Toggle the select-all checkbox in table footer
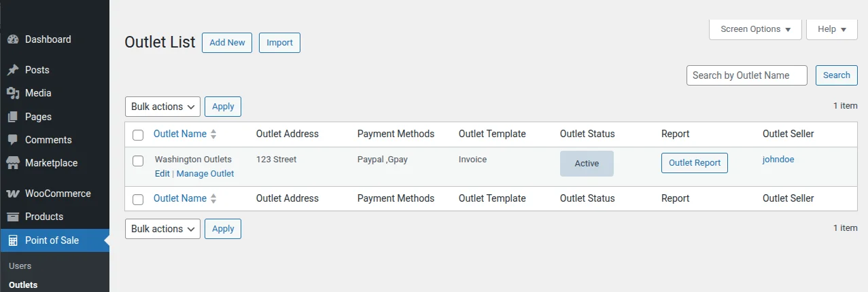The width and height of the screenshot is (868, 292). tap(138, 199)
